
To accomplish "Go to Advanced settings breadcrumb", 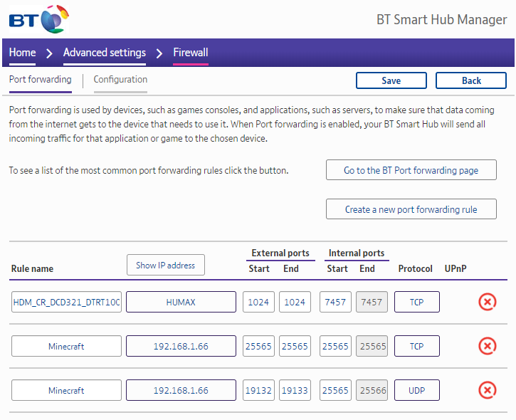I will pos(105,53).
